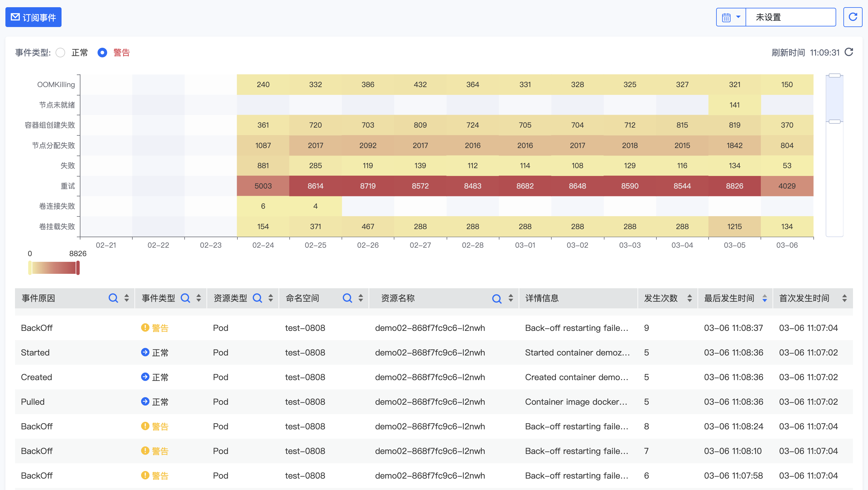The width and height of the screenshot is (868, 490).
Task: Click BackOff row with count 9
Action: (434, 328)
